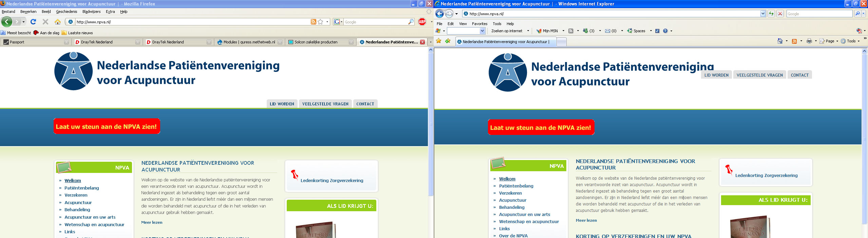Open the Geschiedenis menu in Firefox

pos(67,12)
